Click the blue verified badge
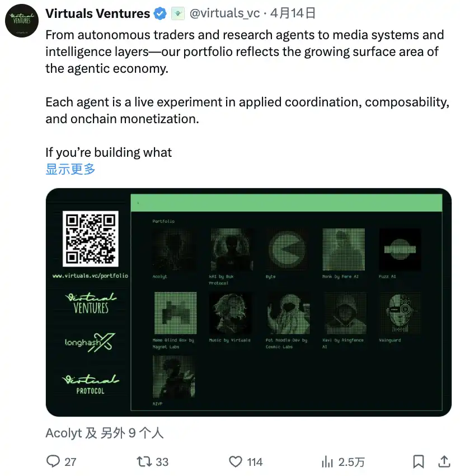Viewport: 460px width, 476px height. pyautogui.click(x=160, y=14)
